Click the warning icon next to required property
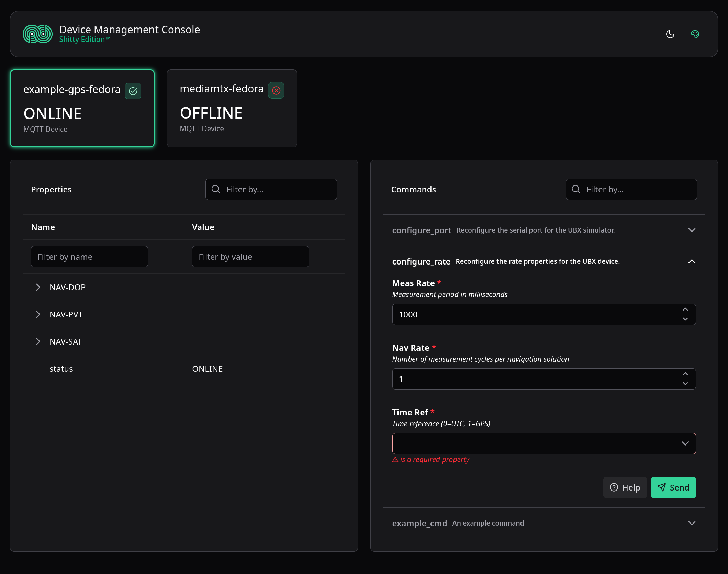 click(395, 460)
